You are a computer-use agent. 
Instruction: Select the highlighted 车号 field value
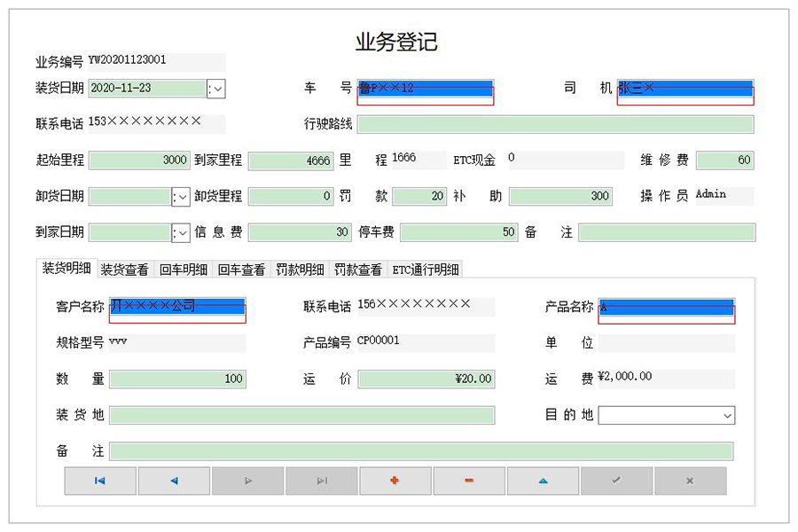tap(424, 89)
